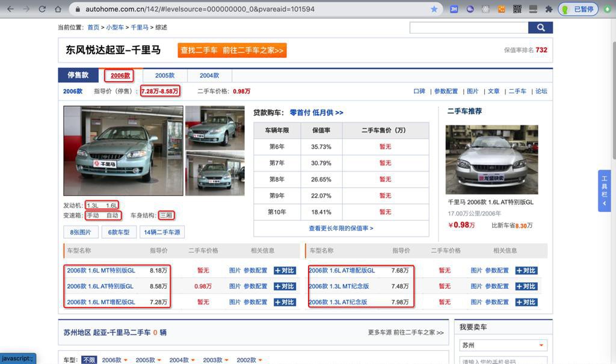Open the 文章 section link
This screenshot has width=616, height=364.
click(x=493, y=91)
